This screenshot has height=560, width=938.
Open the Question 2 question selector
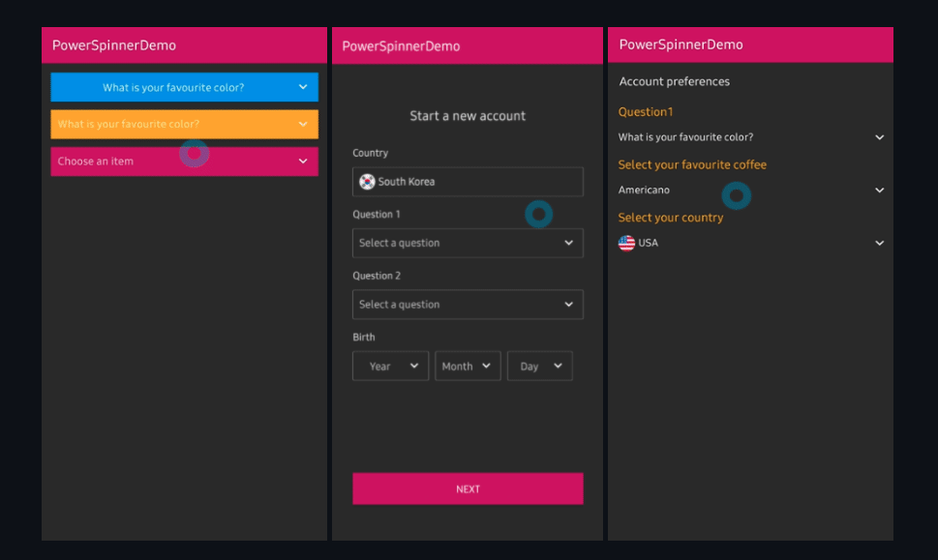(468, 304)
